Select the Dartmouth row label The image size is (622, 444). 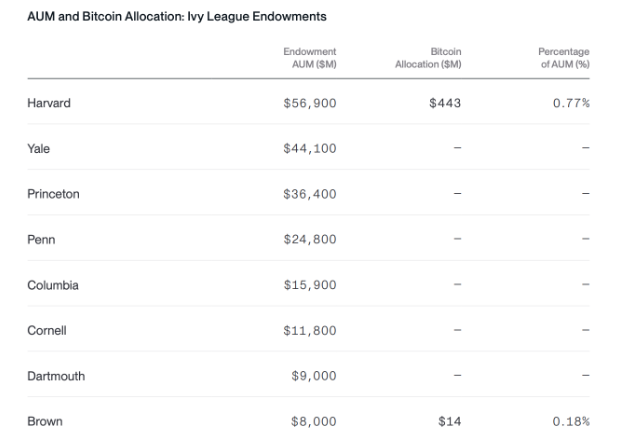56,376
